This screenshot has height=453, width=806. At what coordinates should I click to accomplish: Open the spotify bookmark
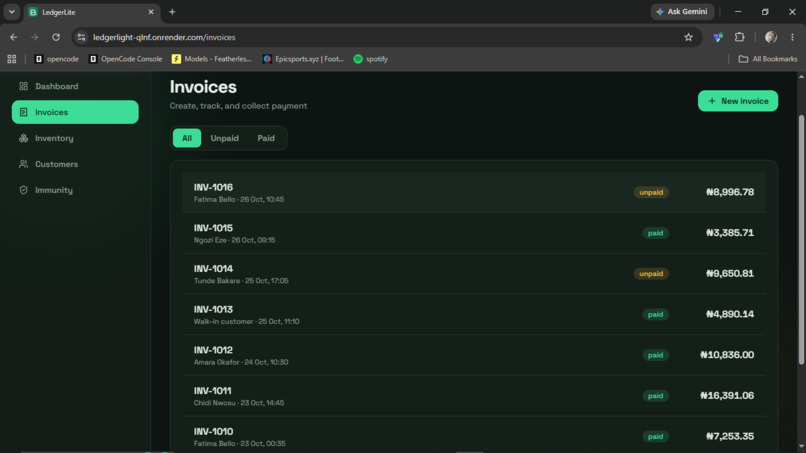coord(371,59)
